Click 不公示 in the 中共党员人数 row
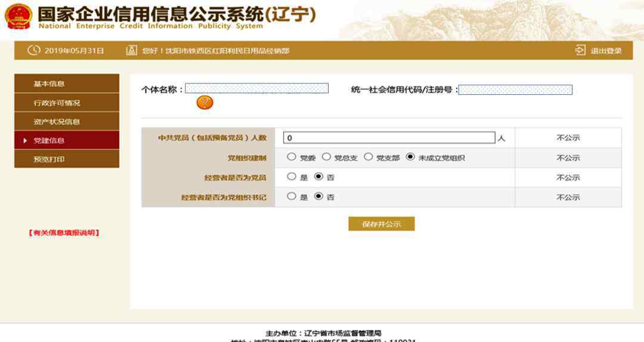 click(x=568, y=138)
